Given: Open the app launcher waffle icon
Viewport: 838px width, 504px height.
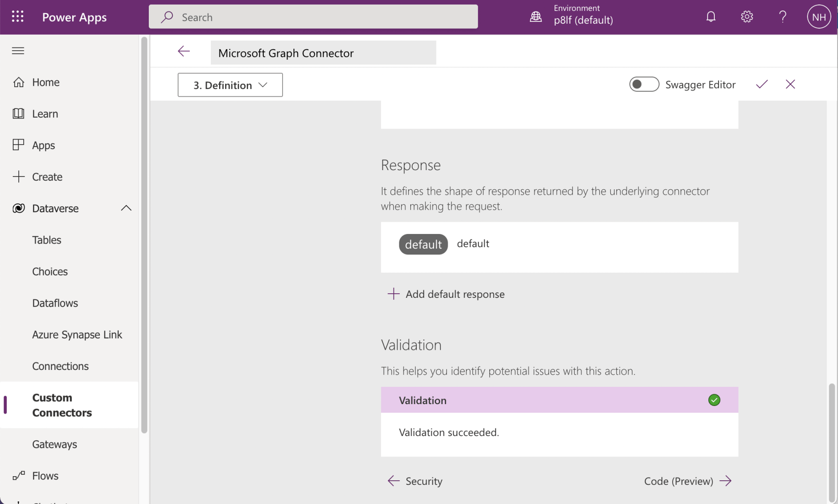Looking at the screenshot, I should (x=17, y=17).
